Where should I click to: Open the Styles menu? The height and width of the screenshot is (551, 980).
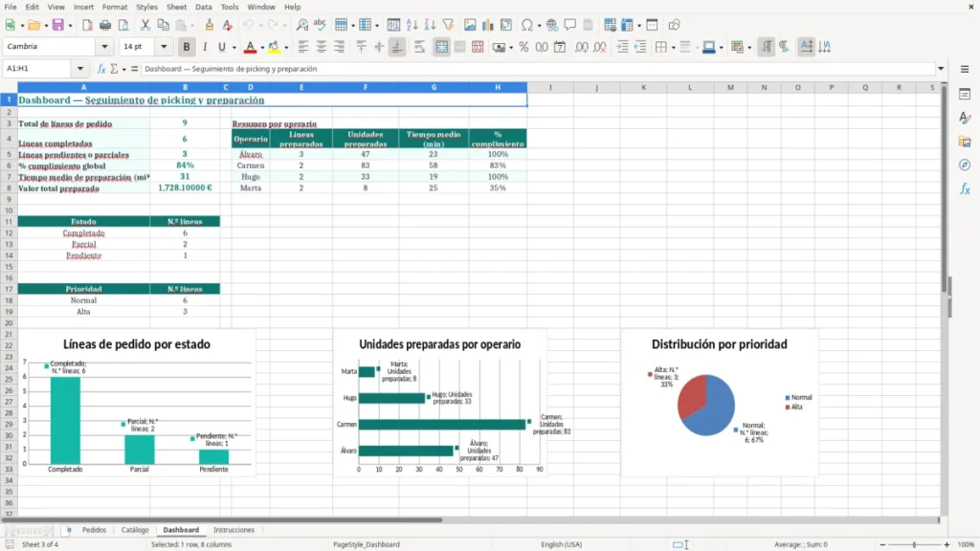(x=146, y=7)
